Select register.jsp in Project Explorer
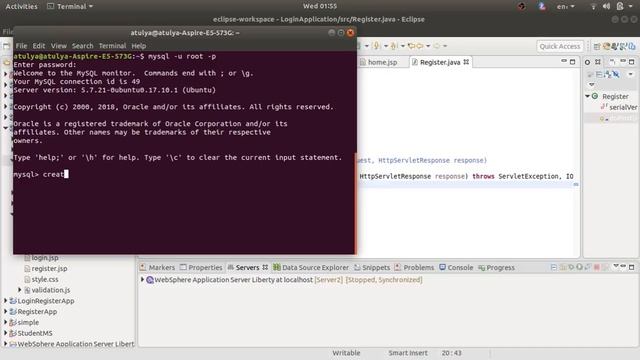 pyautogui.click(x=46, y=269)
